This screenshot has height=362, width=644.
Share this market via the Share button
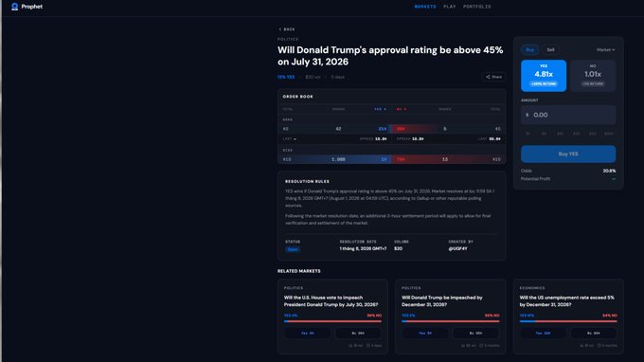tap(493, 77)
